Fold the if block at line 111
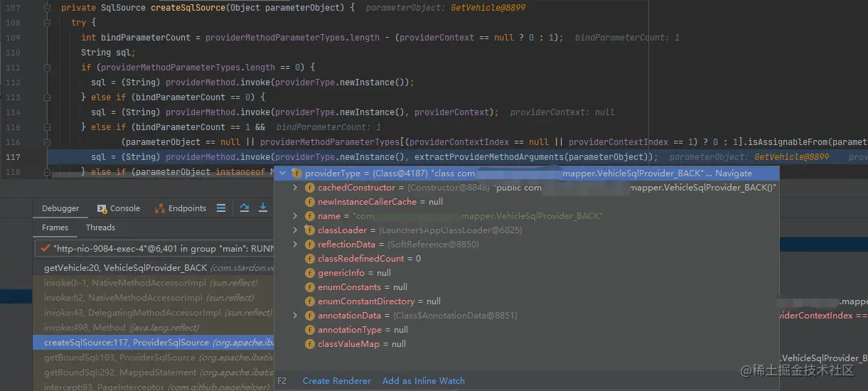This screenshot has width=868, height=391. [47, 68]
